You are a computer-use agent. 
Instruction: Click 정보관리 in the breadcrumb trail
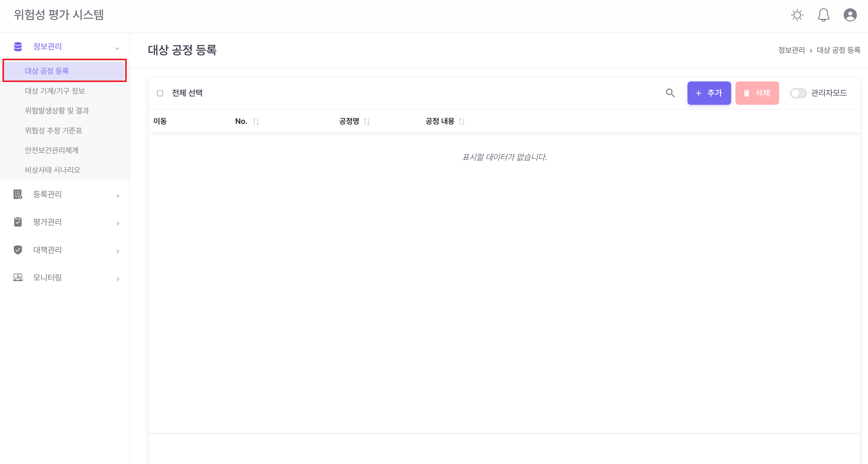coord(791,50)
